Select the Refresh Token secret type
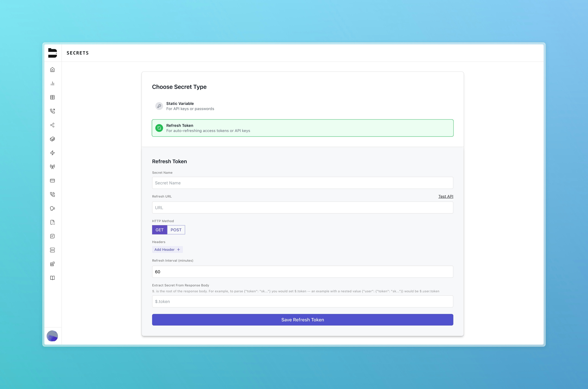Image resolution: width=588 pixels, height=389 pixels. coord(302,128)
